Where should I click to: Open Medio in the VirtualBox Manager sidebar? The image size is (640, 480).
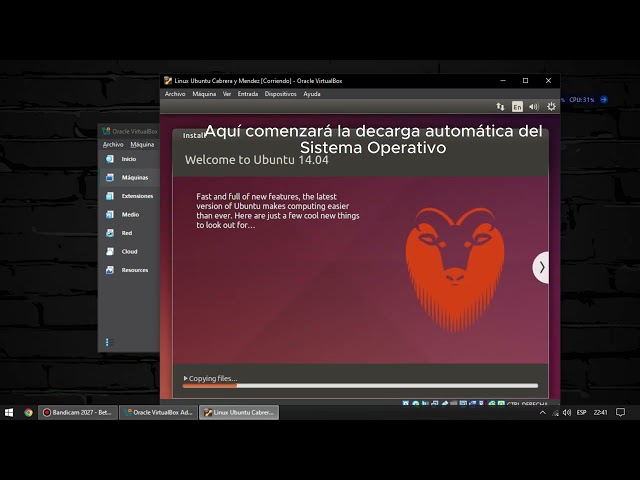129,214
